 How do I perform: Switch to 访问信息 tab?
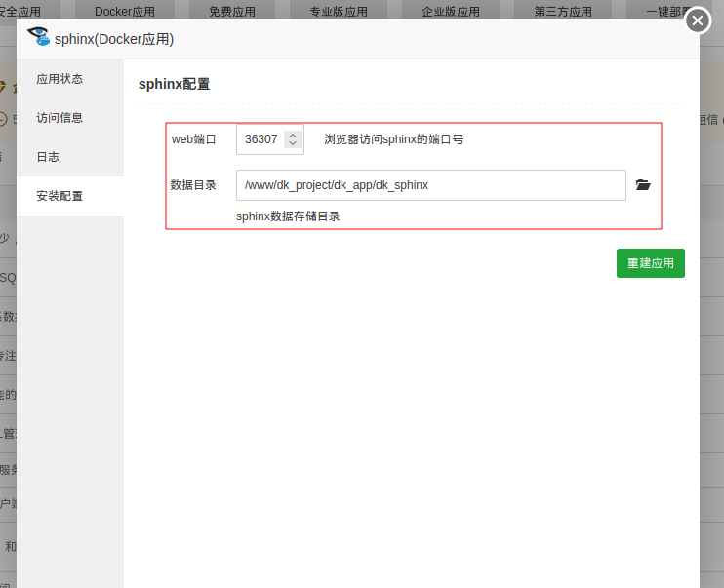click(70, 118)
